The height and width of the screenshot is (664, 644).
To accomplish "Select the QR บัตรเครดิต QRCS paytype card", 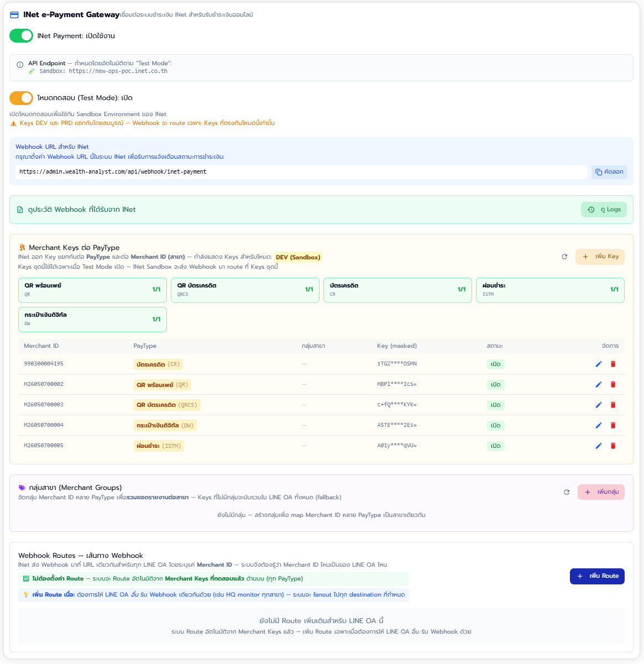I will (x=245, y=290).
